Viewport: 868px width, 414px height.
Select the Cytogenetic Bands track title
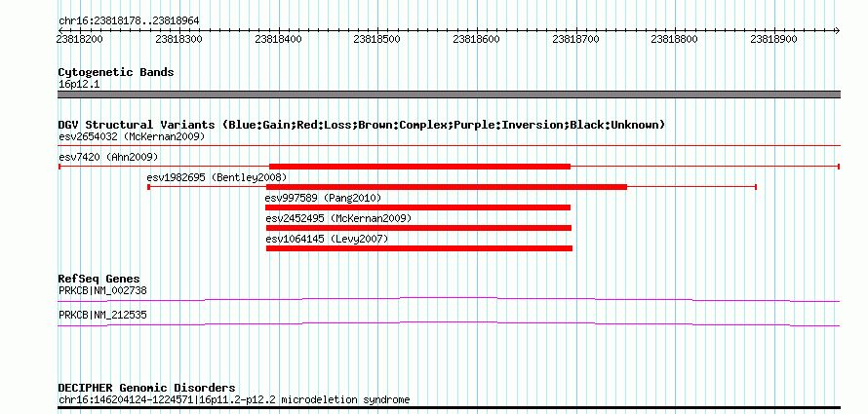tap(116, 72)
